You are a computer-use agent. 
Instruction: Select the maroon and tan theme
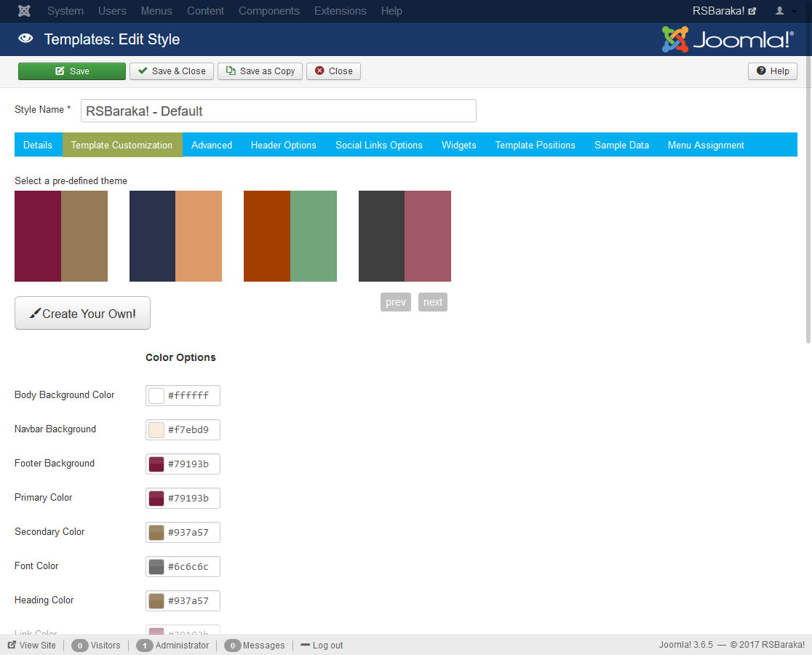point(61,236)
